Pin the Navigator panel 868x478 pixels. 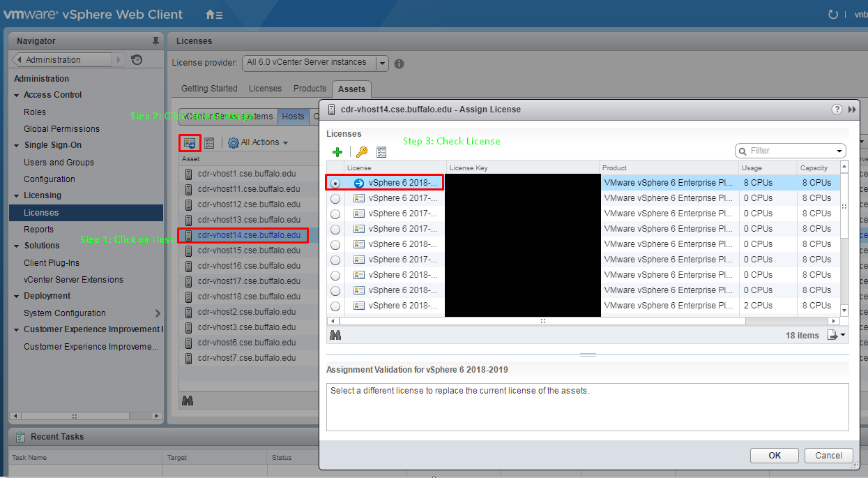pos(155,40)
